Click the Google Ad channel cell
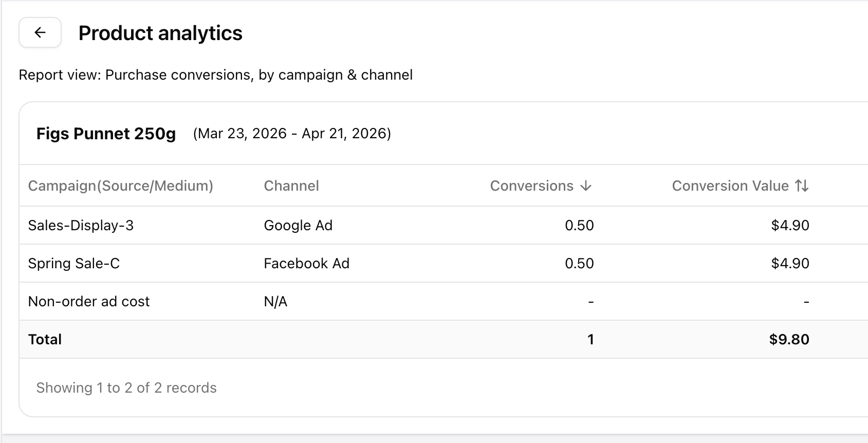 (x=298, y=225)
